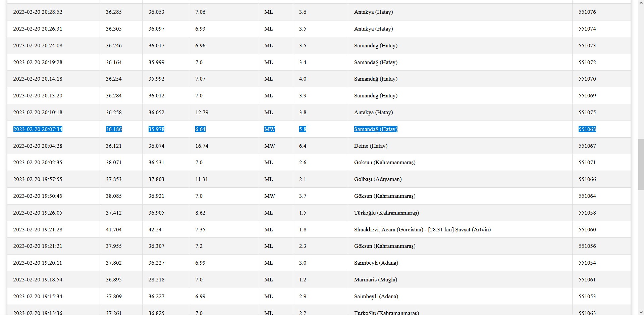Click event ID 551069

(587, 96)
